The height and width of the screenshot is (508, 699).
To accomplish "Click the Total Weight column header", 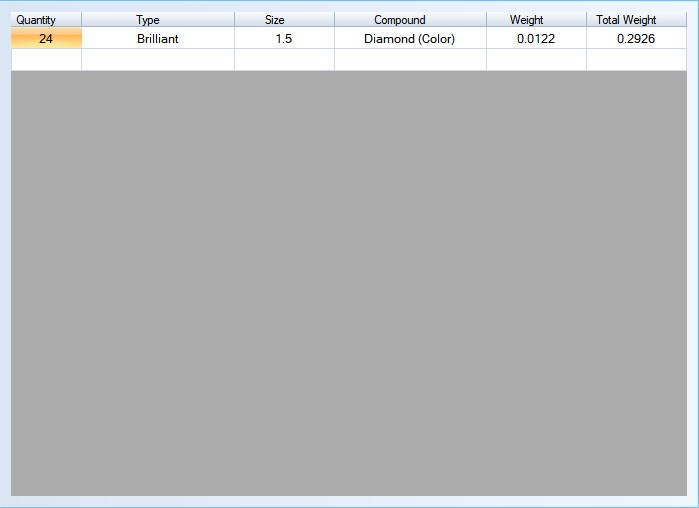I will pyautogui.click(x=627, y=20).
